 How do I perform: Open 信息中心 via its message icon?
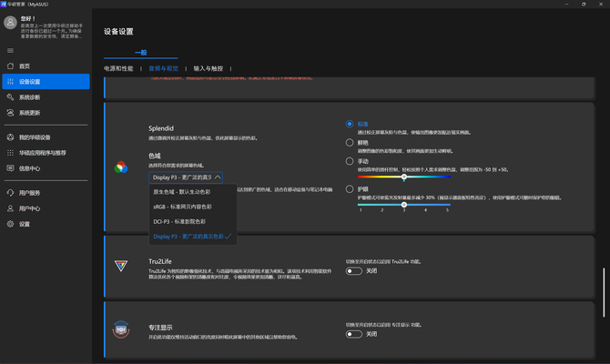click(11, 168)
